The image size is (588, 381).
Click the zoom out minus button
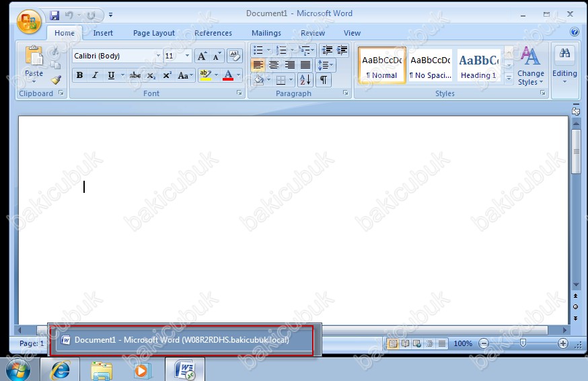click(x=484, y=343)
